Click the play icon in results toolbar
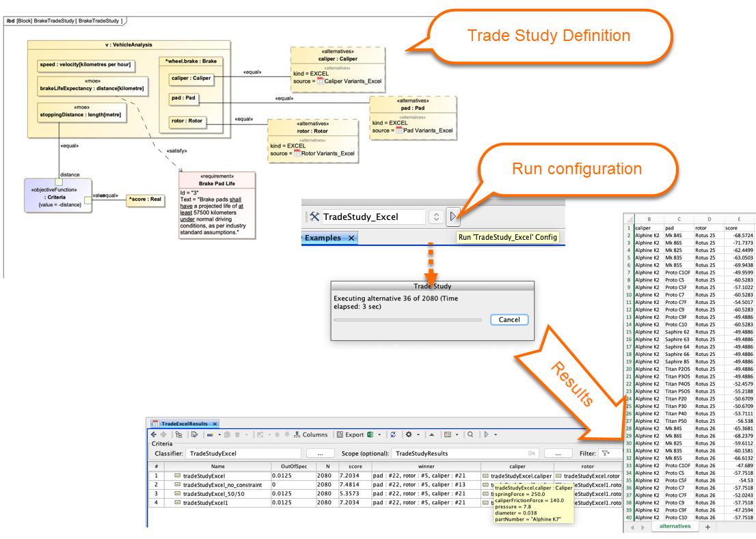This screenshot has height=539, width=756. pyautogui.click(x=486, y=434)
